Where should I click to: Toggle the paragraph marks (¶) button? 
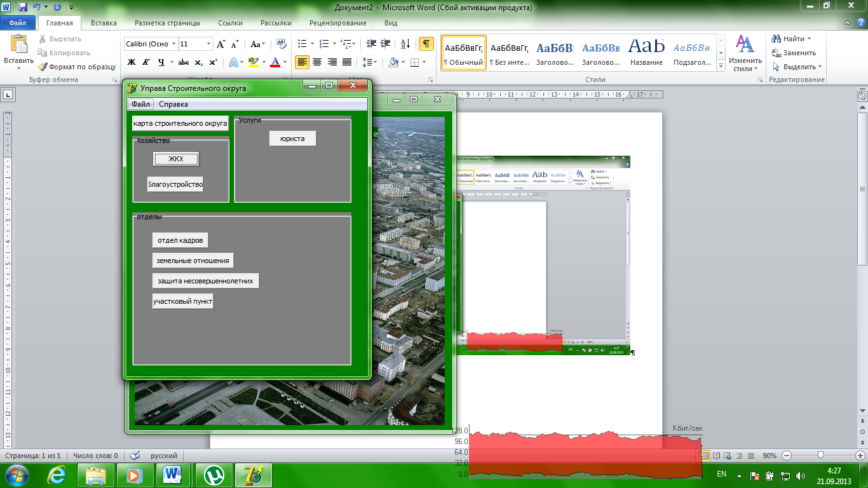pyautogui.click(x=426, y=44)
